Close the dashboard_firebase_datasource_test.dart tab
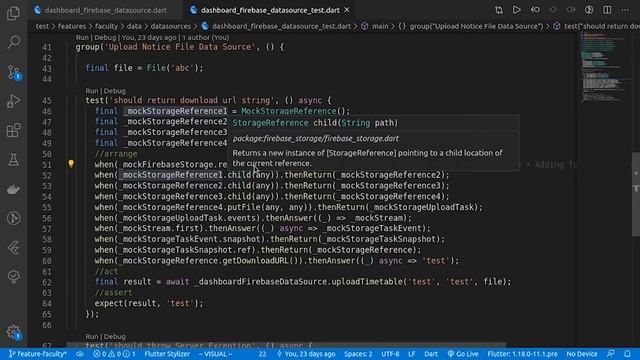This screenshot has width=640, height=360. point(347,10)
